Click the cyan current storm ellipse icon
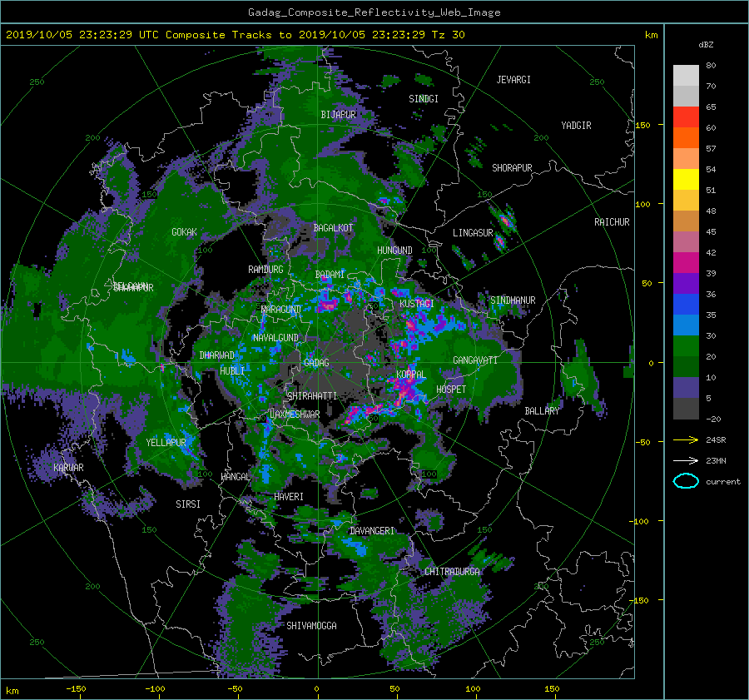Screen dimensions: 749x700 click(x=686, y=481)
